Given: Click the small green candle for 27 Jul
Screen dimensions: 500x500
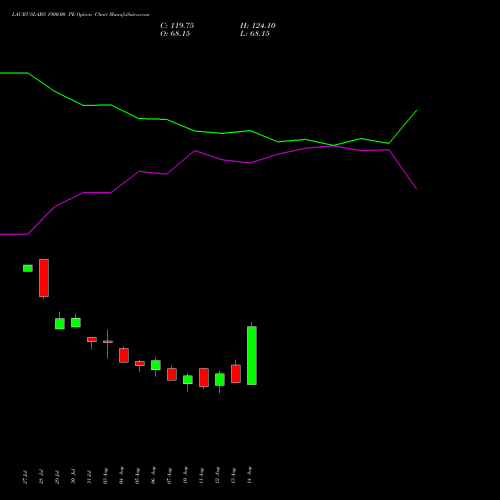Looking at the screenshot, I should click(28, 268).
